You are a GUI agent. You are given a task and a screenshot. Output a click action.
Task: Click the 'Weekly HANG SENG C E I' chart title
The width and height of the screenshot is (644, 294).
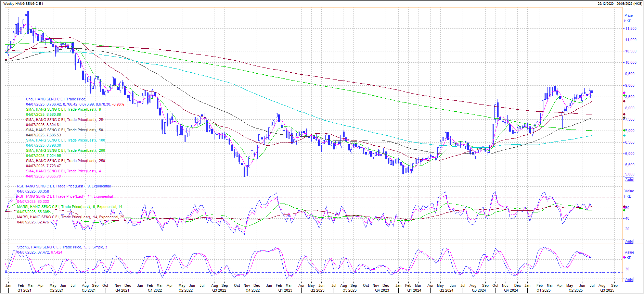(x=23, y=3)
